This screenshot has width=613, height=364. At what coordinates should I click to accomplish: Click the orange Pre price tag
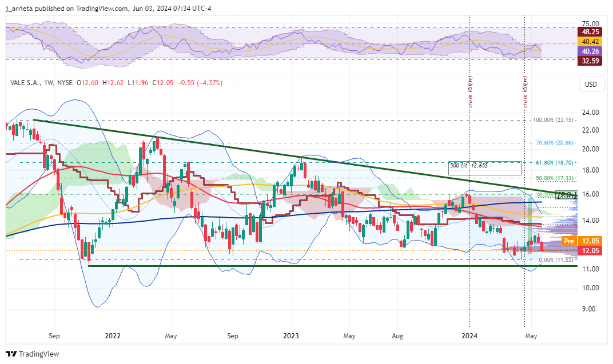(569, 241)
